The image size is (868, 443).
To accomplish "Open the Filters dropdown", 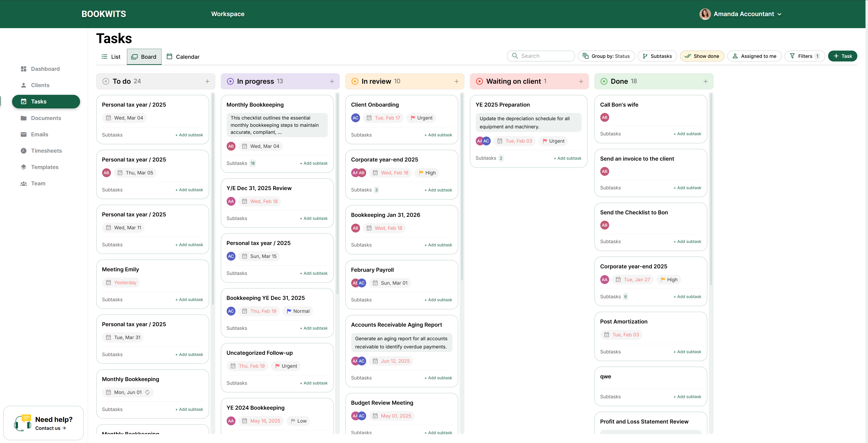I will click(x=805, y=56).
